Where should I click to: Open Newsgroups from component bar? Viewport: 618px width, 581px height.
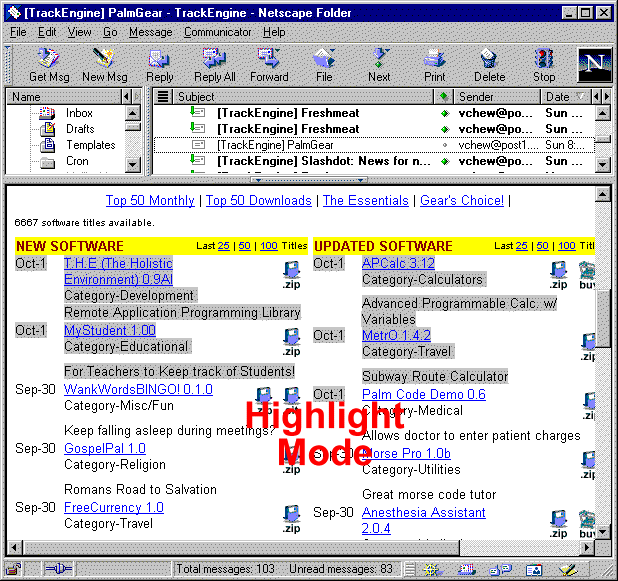pyautogui.click(x=500, y=570)
